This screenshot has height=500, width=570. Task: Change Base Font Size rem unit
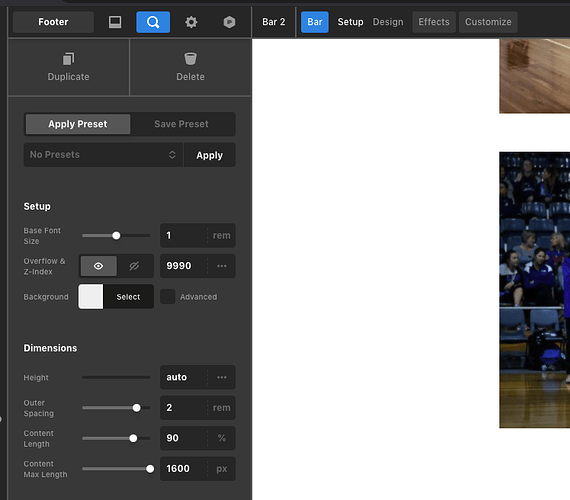coord(221,236)
